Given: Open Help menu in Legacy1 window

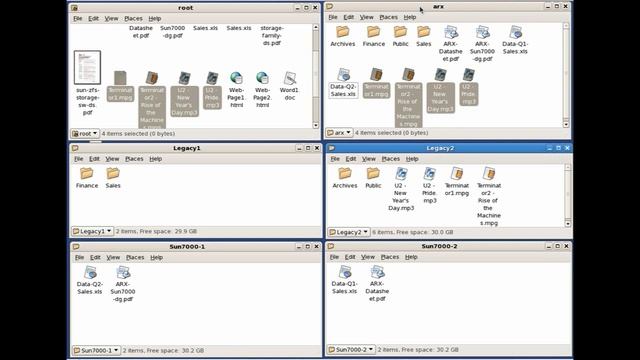Looking at the screenshot, I should [x=156, y=159].
